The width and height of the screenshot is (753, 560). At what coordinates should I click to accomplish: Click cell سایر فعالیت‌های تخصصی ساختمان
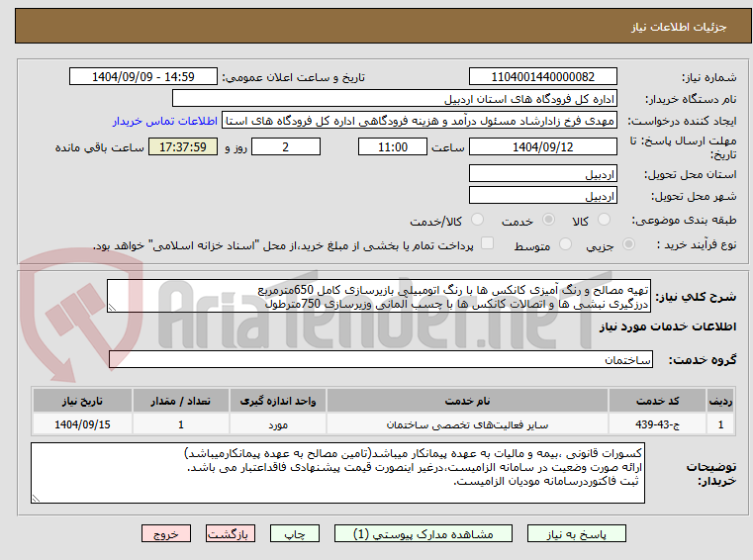pyautogui.click(x=467, y=424)
